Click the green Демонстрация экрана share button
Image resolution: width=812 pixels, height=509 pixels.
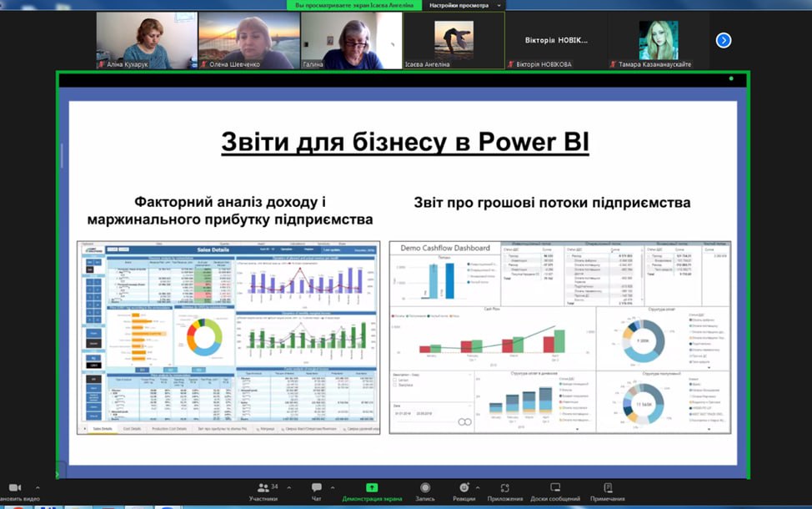coord(372,492)
